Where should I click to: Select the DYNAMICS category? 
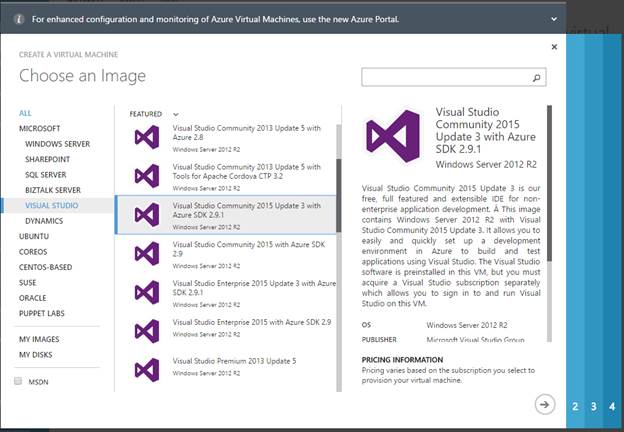tap(44, 221)
